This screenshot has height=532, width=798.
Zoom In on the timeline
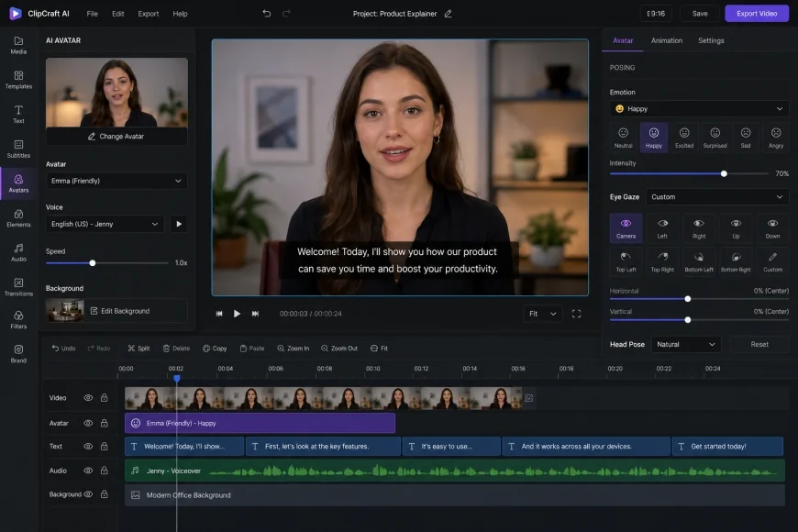pyautogui.click(x=294, y=349)
